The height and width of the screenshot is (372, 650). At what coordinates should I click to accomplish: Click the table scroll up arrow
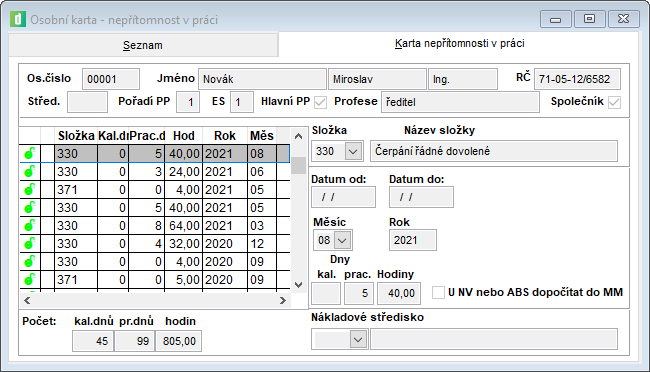coord(298,136)
